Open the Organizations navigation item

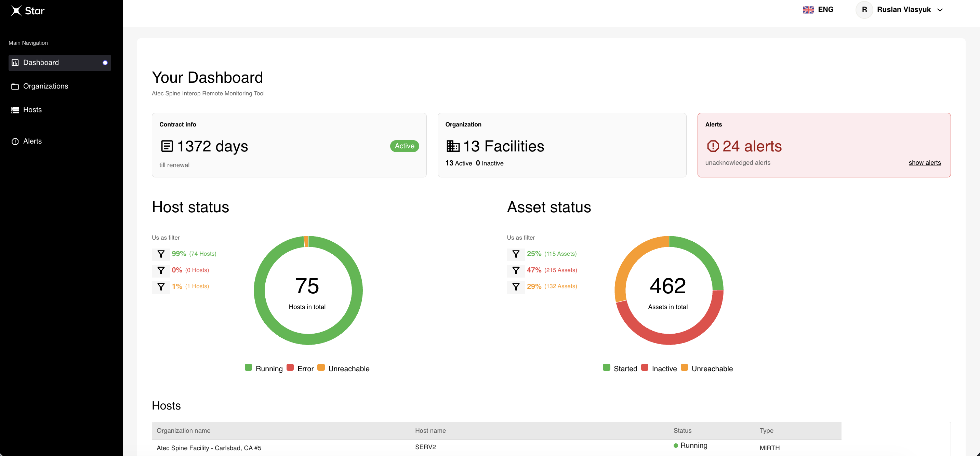pos(46,86)
